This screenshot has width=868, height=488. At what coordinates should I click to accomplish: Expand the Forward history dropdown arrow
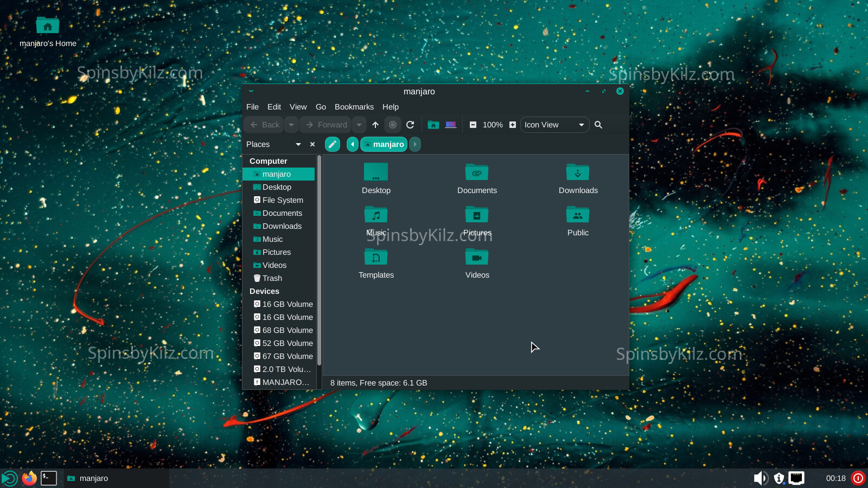point(359,125)
